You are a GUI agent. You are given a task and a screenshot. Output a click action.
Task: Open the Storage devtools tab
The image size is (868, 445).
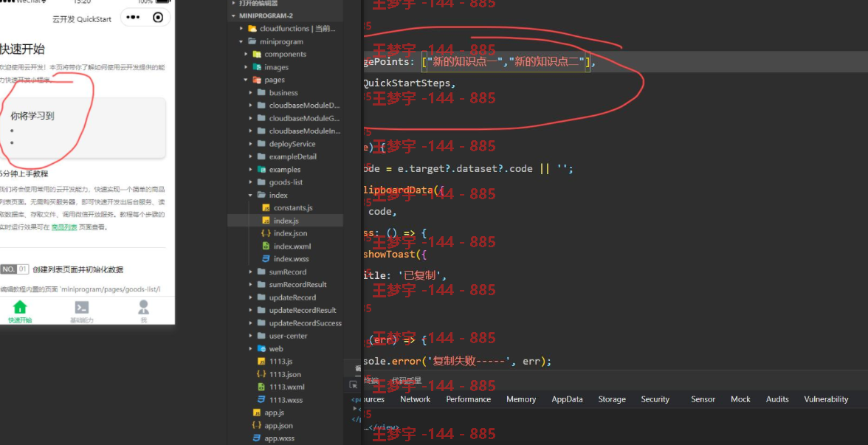612,399
